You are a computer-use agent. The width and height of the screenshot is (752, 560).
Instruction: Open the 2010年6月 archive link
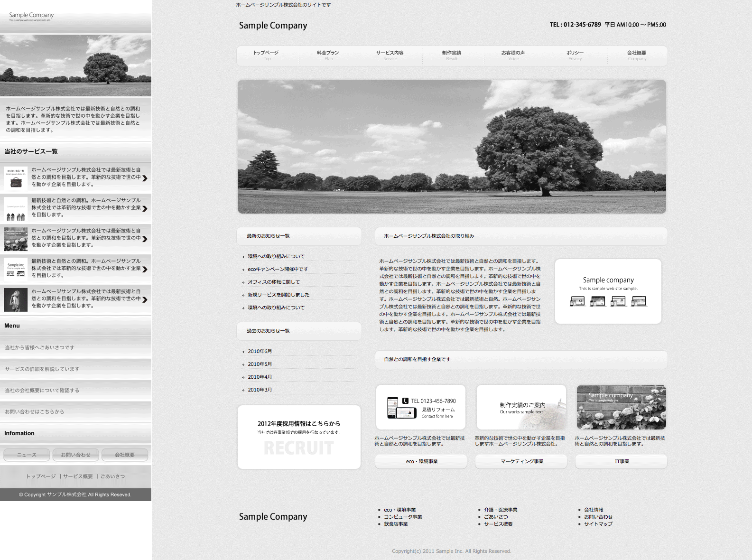click(260, 352)
